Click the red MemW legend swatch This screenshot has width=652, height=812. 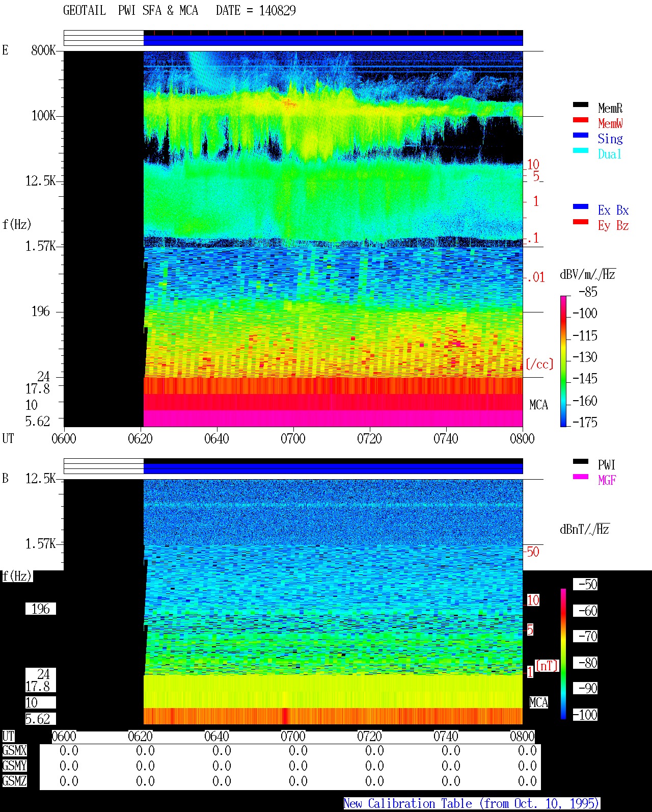(581, 120)
